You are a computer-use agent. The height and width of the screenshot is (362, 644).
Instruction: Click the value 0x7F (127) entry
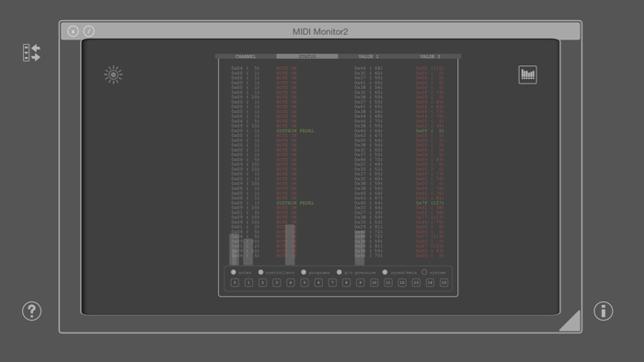[430, 203]
